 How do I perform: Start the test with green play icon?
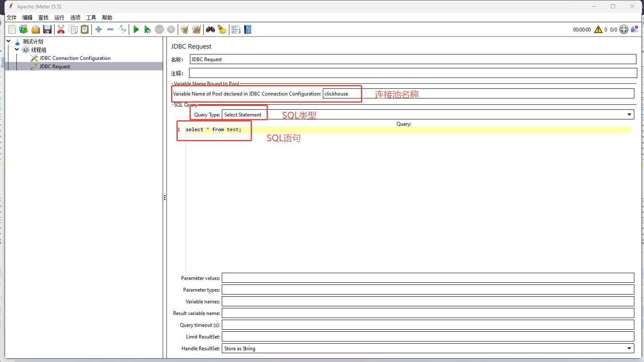pyautogui.click(x=136, y=29)
